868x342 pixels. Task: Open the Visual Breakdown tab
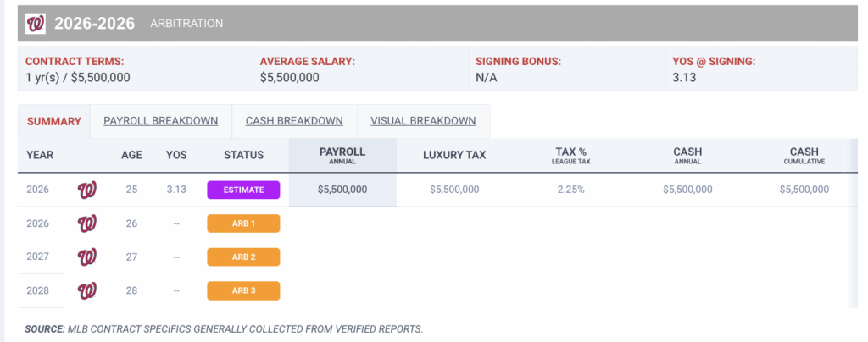423,121
